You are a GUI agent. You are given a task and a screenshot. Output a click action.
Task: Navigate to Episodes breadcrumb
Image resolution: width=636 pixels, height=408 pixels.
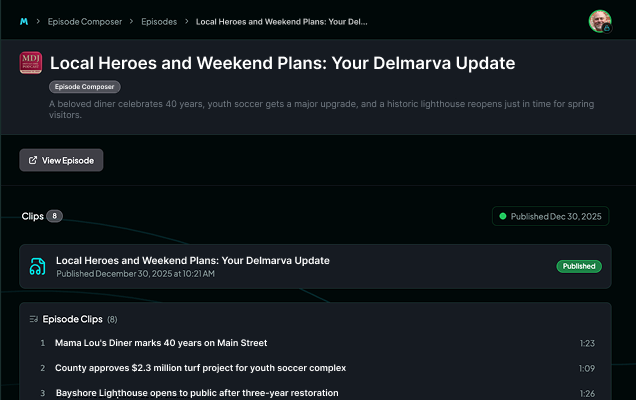click(159, 21)
